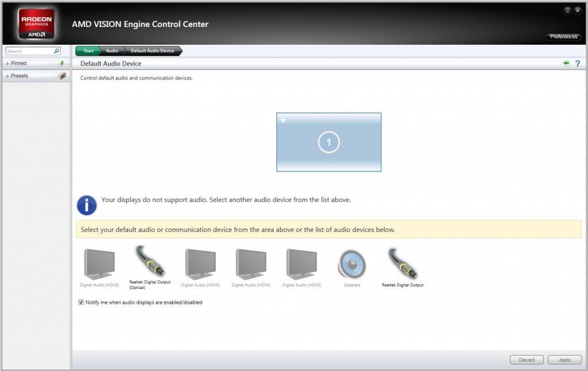Close the AMD Control Center window
Screen dimensions: 588x371
tap(578, 10)
